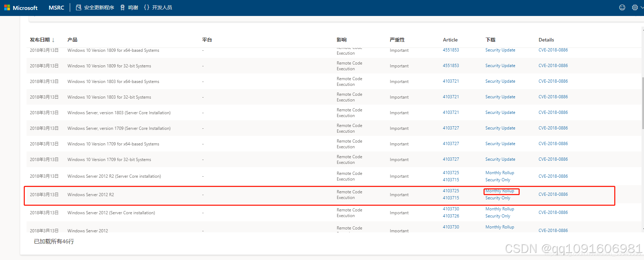
Task: Download Security Only for 2012 Server Core
Action: click(x=498, y=216)
